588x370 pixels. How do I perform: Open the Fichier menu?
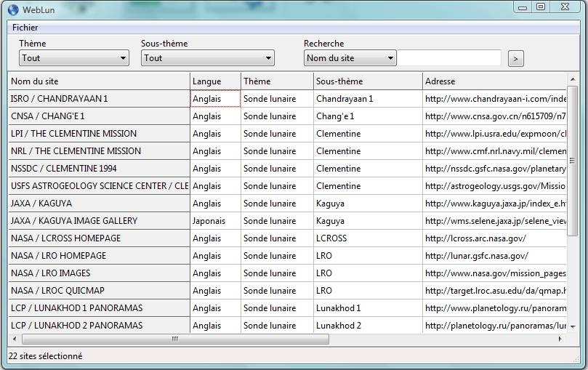point(25,28)
